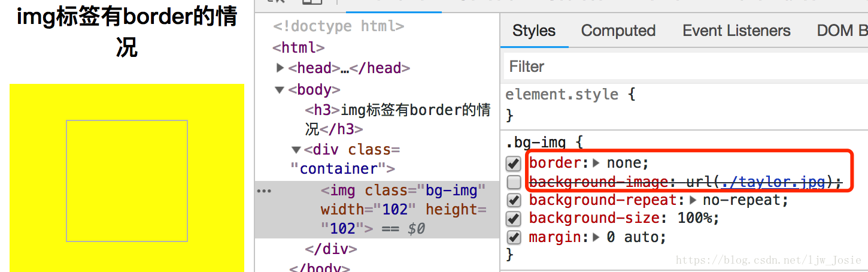Image resolution: width=868 pixels, height=272 pixels.
Task: Edit the margin value '0 auto'
Action: (632, 237)
